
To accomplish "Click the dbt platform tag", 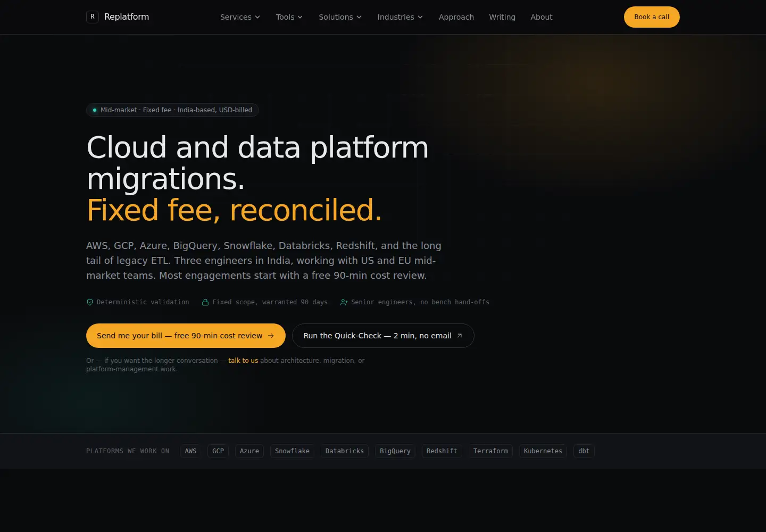I will [x=584, y=451].
